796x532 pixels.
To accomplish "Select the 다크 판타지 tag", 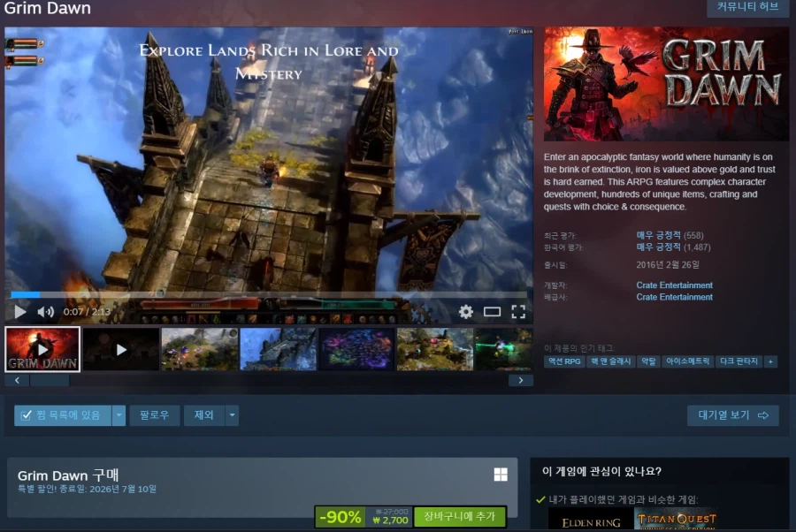I will click(739, 361).
